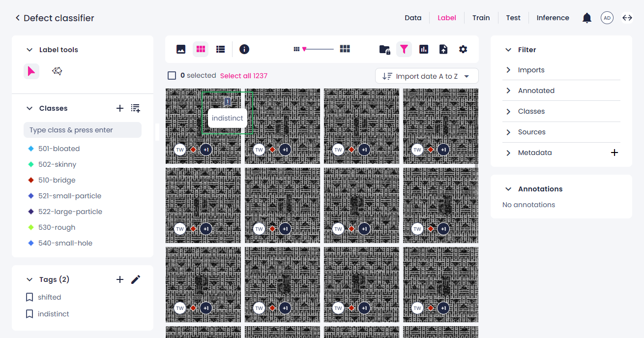Image resolution: width=644 pixels, height=338 pixels.
Task: Toggle the filter funnel icon
Action: (404, 49)
